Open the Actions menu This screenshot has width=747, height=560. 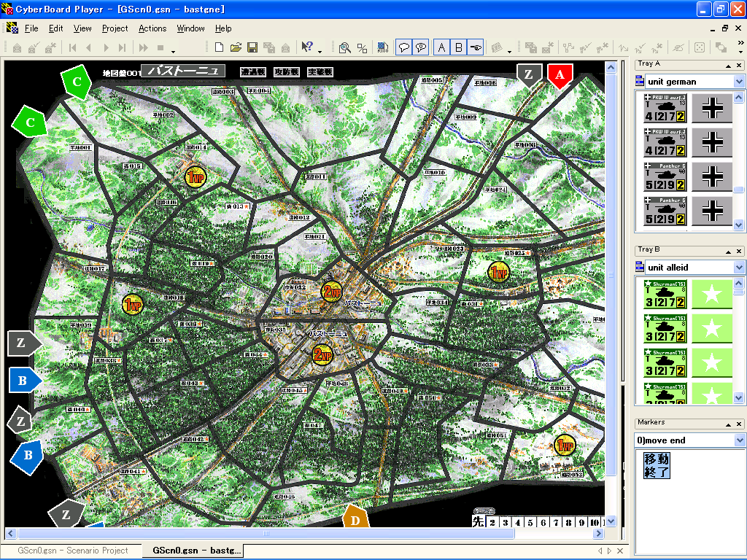(152, 28)
